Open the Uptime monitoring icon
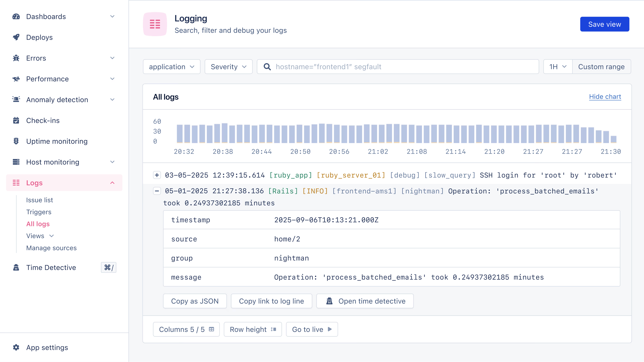This screenshot has height=362, width=644. pyautogui.click(x=16, y=141)
